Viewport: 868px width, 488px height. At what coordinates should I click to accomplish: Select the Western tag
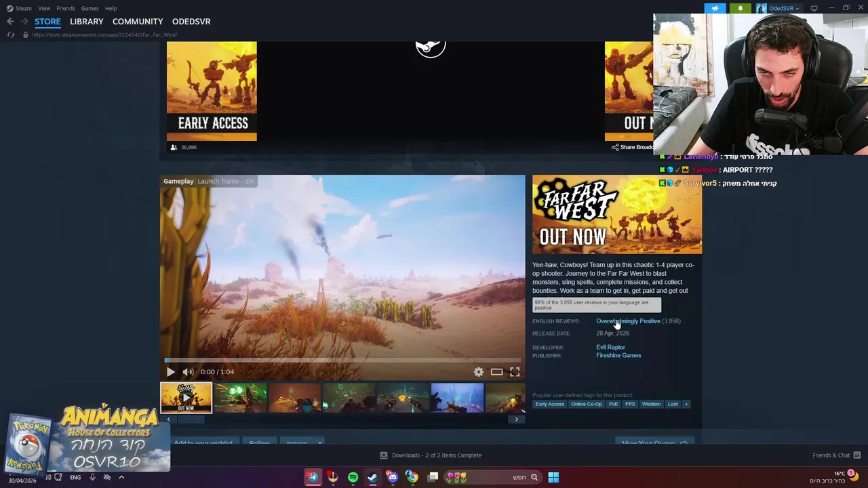tap(651, 404)
